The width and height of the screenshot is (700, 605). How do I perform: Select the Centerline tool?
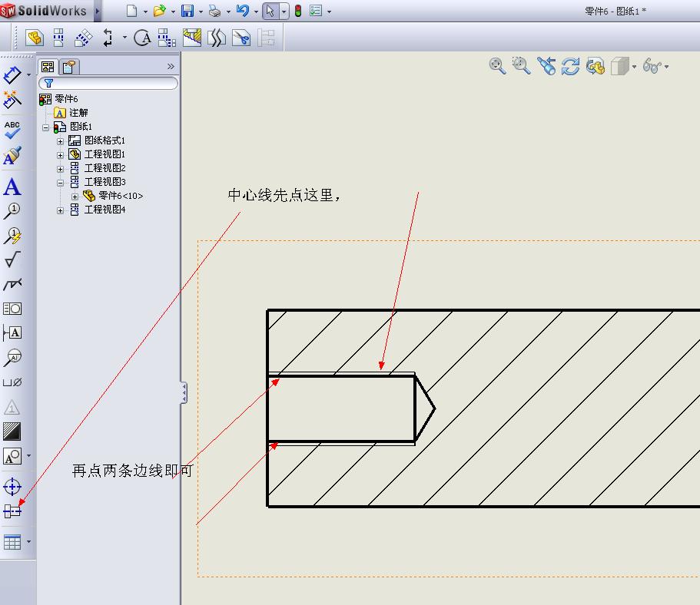click(x=12, y=511)
